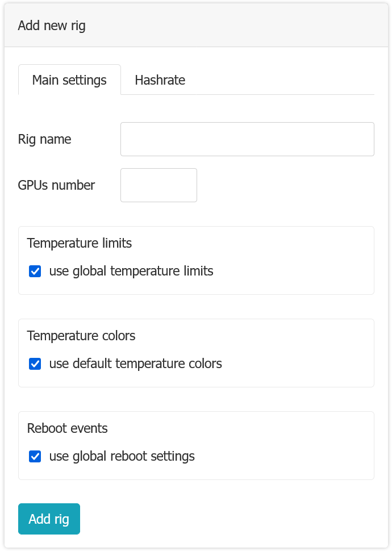Click inside the Rig name input field
Image resolution: width=392 pixels, height=551 pixels.
coord(247,139)
